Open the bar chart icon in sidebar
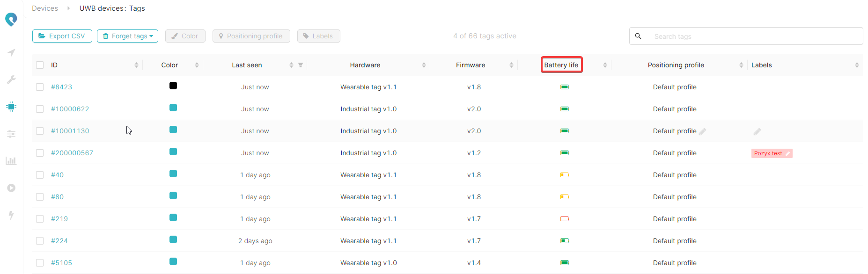868x274 pixels. click(x=11, y=161)
